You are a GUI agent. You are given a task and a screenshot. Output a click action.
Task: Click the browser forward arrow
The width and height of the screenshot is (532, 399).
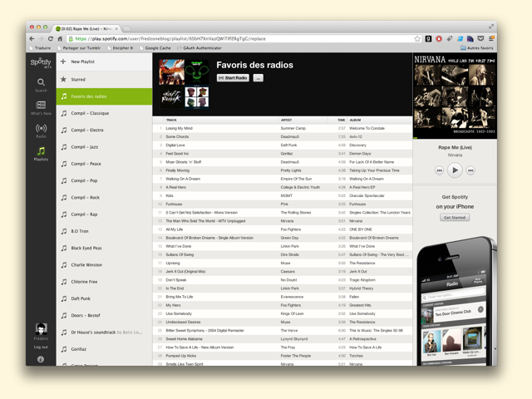41,39
